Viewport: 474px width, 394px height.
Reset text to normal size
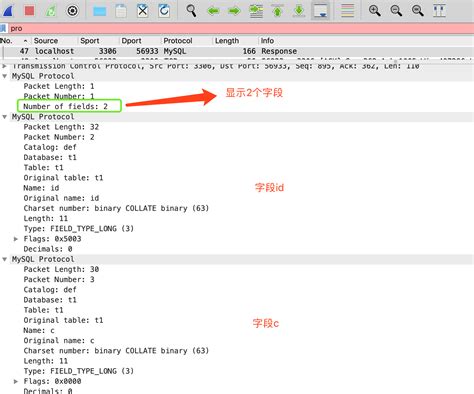pos(417,11)
